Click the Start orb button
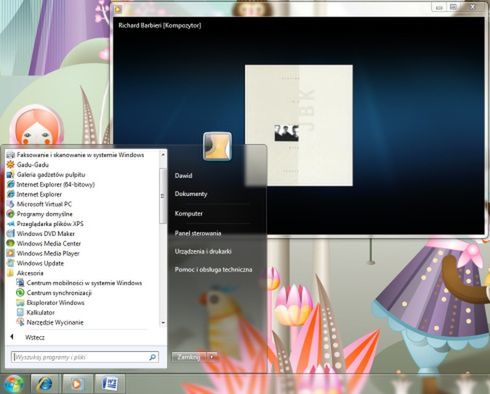The height and width of the screenshot is (394, 490). tap(13, 383)
